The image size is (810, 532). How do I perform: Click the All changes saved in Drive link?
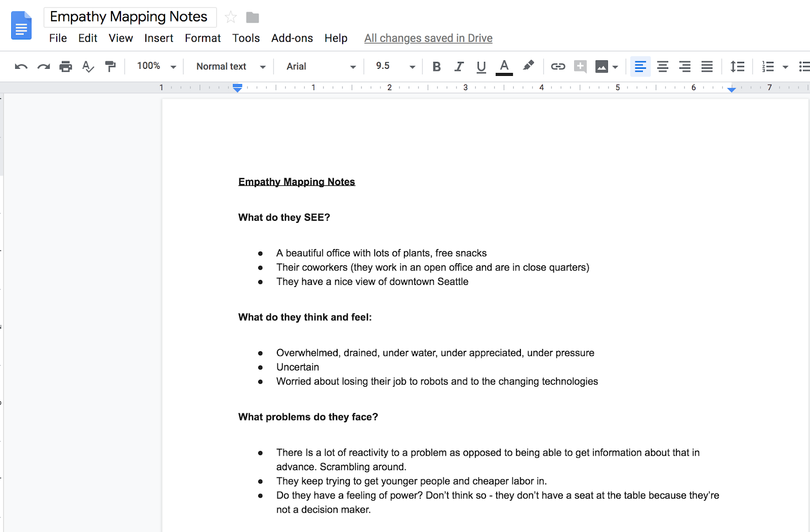click(x=428, y=38)
